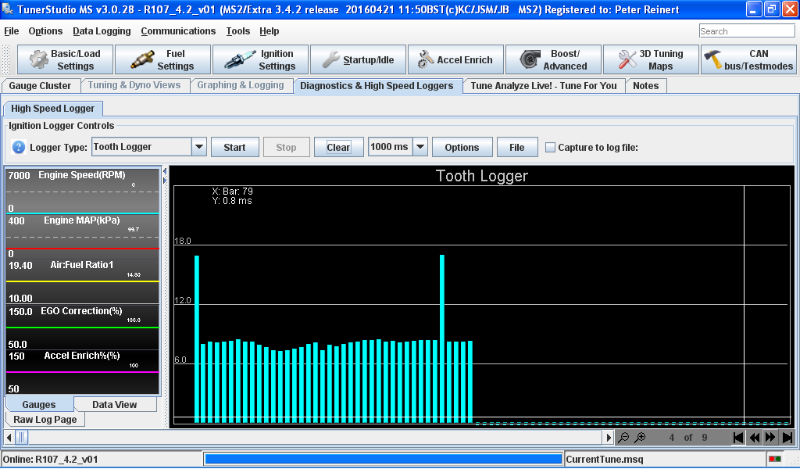The width and height of the screenshot is (800, 469).
Task: Click the zoom out magnifier icon
Action: (624, 438)
